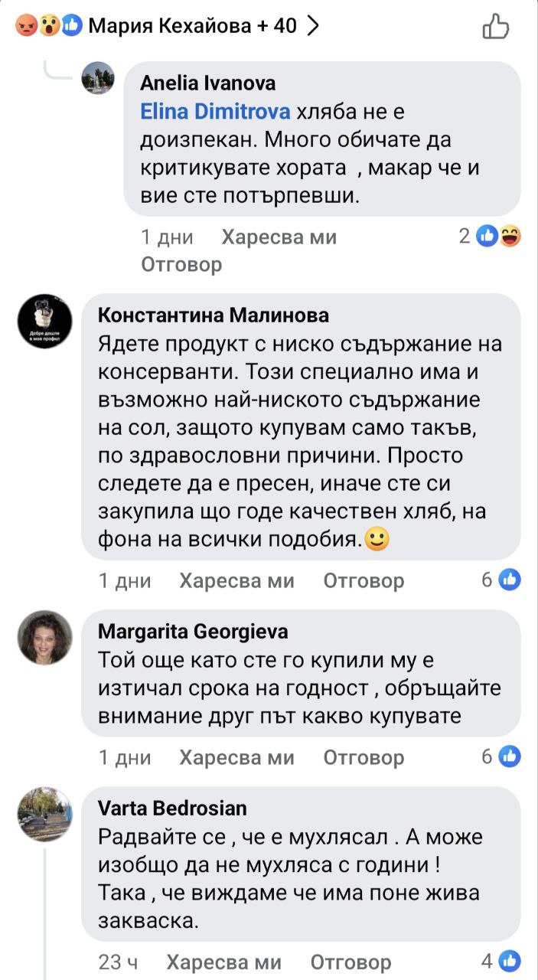Image resolution: width=538 pixels, height=980 pixels.
Task: Like Константина Малинова's comment
Action: point(236,581)
